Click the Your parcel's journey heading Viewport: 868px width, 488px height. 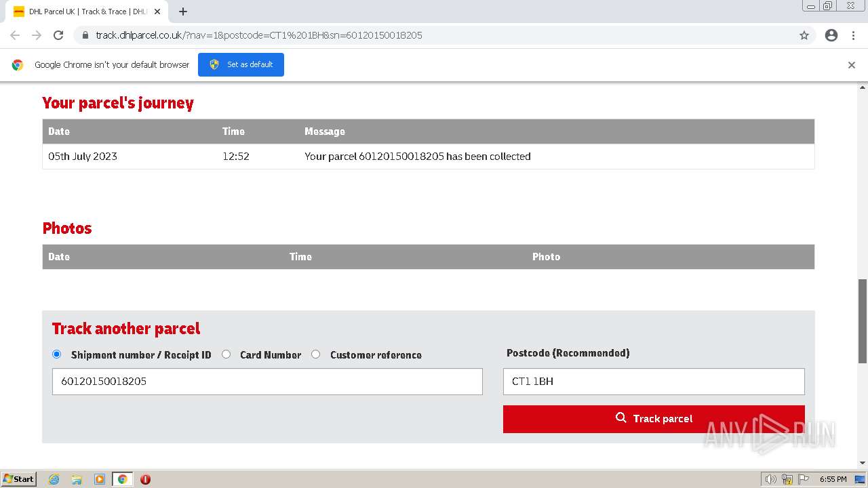tap(118, 103)
